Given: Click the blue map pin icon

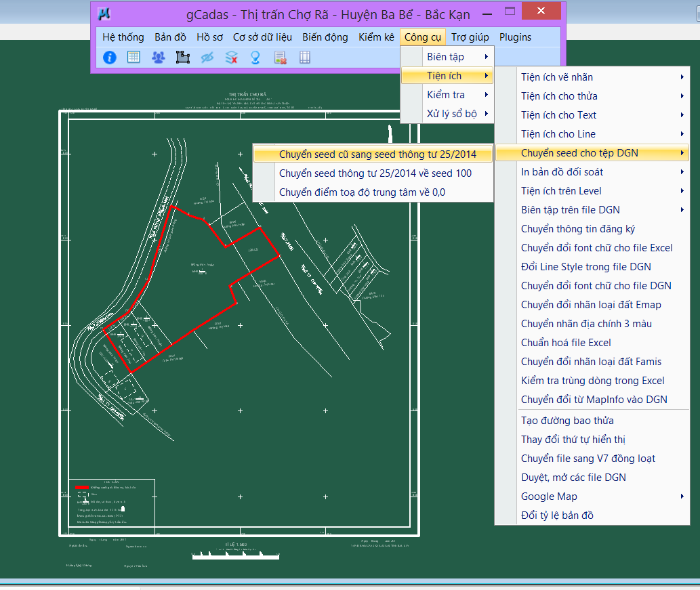Looking at the screenshot, I should (255, 58).
